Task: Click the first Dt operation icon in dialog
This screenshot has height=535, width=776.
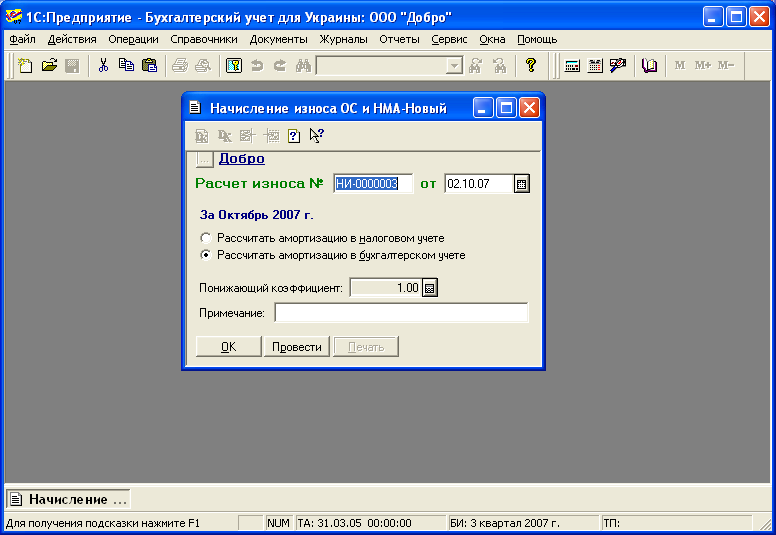Action: 201,136
